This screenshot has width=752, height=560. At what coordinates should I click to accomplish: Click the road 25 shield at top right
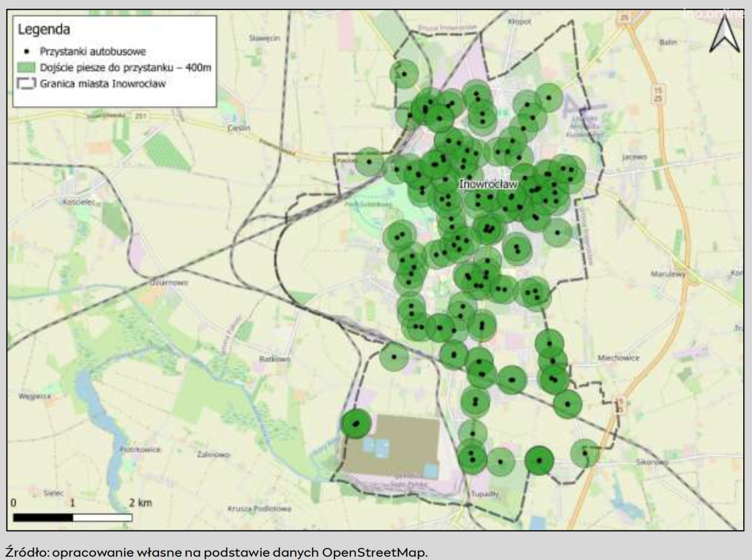[624, 18]
